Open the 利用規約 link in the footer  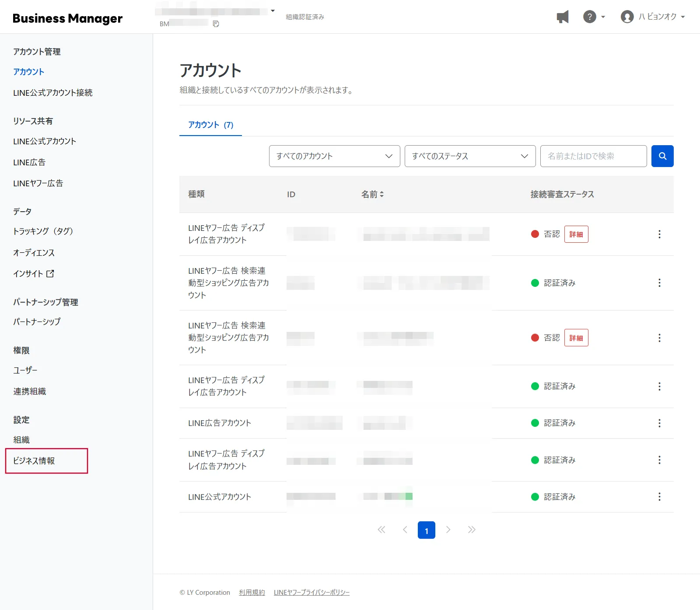click(252, 592)
